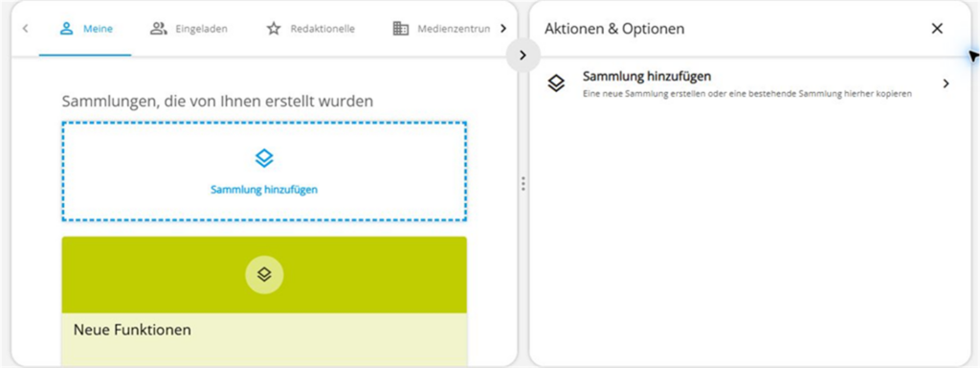Collapse side panel with round chevron button
The width and height of the screenshot is (980, 368).
[523, 56]
